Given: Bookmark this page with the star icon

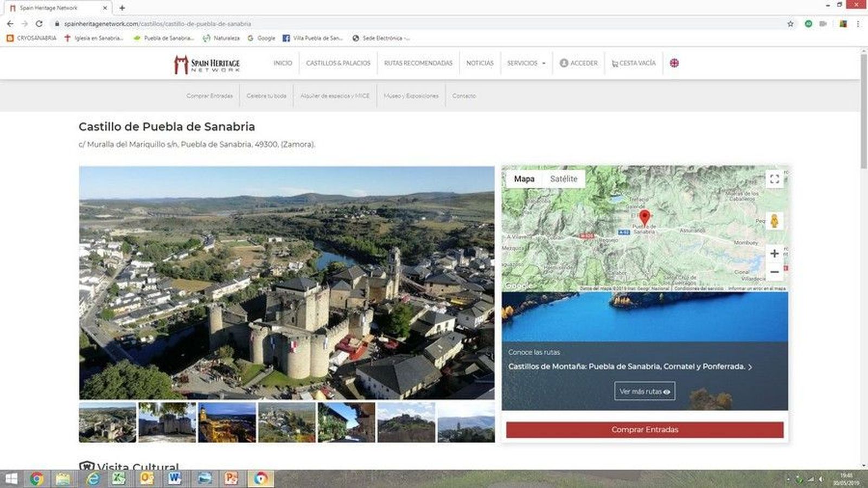Looking at the screenshot, I should pyautogui.click(x=790, y=24).
